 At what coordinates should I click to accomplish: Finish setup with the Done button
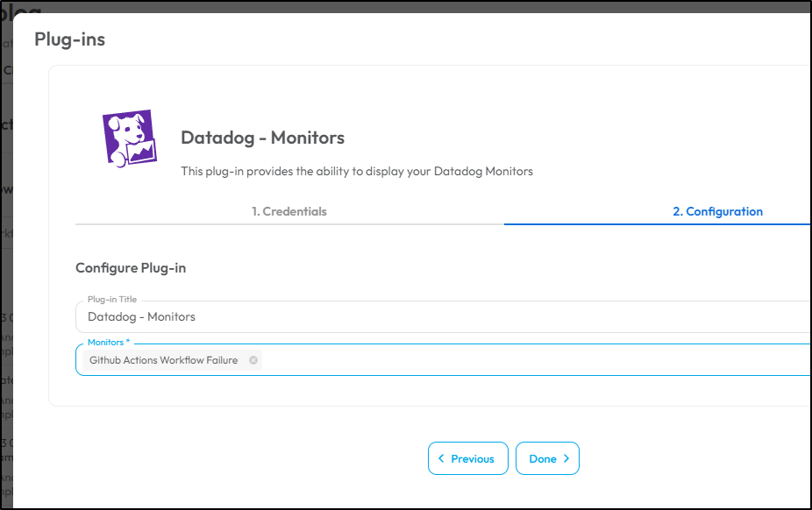click(547, 458)
